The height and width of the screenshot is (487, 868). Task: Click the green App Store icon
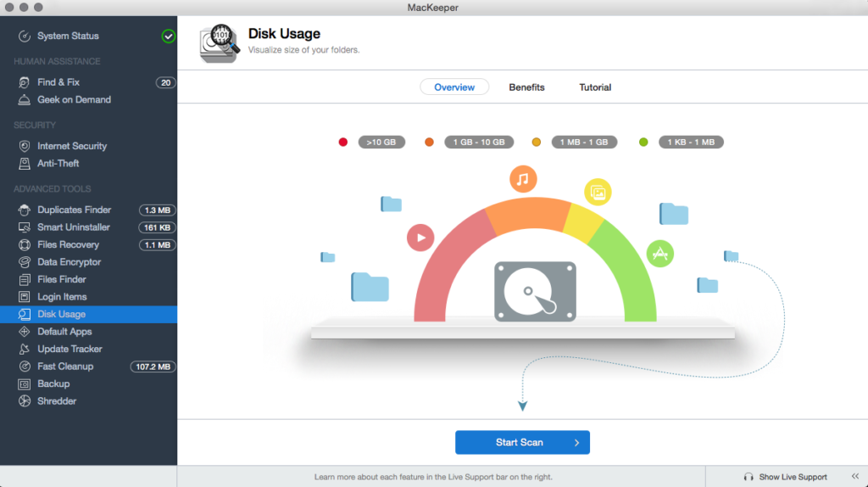(x=659, y=254)
